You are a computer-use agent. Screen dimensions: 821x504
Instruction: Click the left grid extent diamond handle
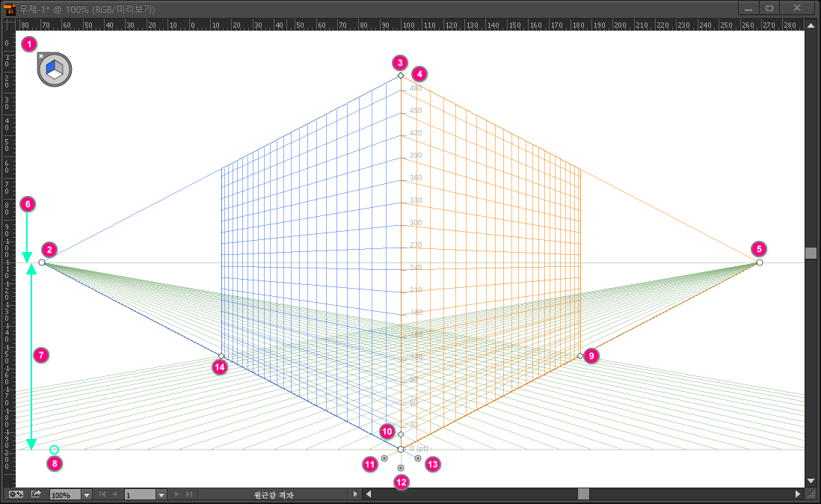pos(221,356)
